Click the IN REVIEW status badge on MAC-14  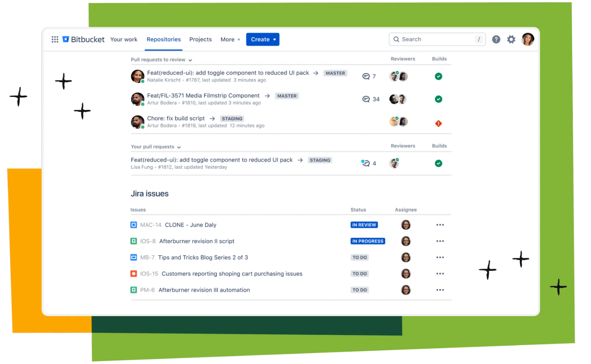pyautogui.click(x=364, y=224)
